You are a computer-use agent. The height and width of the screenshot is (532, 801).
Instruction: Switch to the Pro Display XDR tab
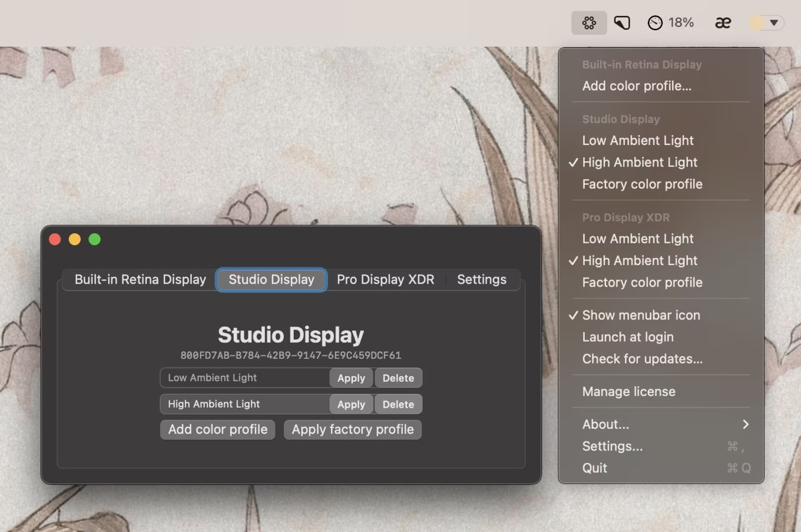[x=386, y=280]
